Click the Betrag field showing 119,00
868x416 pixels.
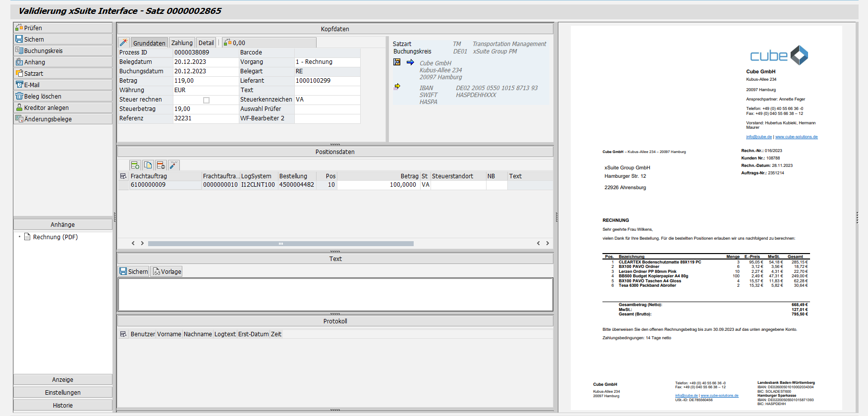click(x=206, y=81)
